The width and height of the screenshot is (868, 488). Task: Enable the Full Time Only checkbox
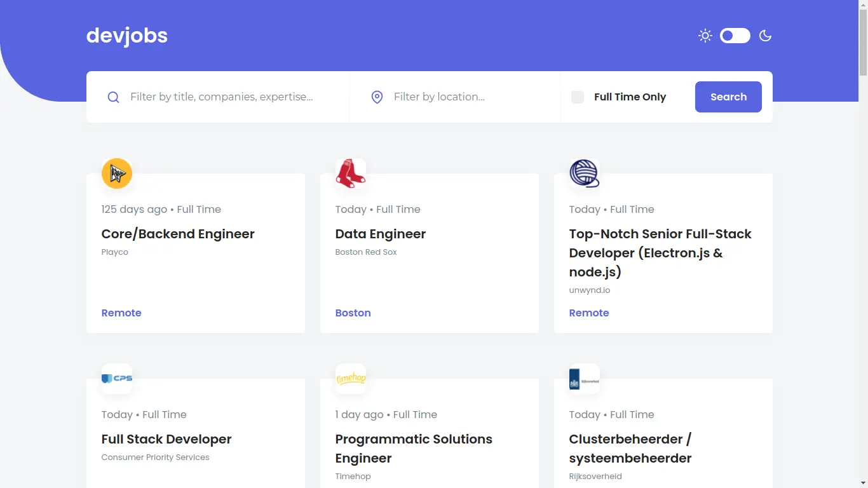tap(577, 97)
